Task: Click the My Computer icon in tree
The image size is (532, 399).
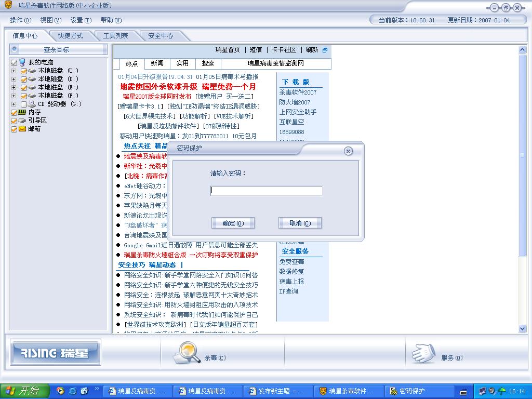Action: (22, 62)
